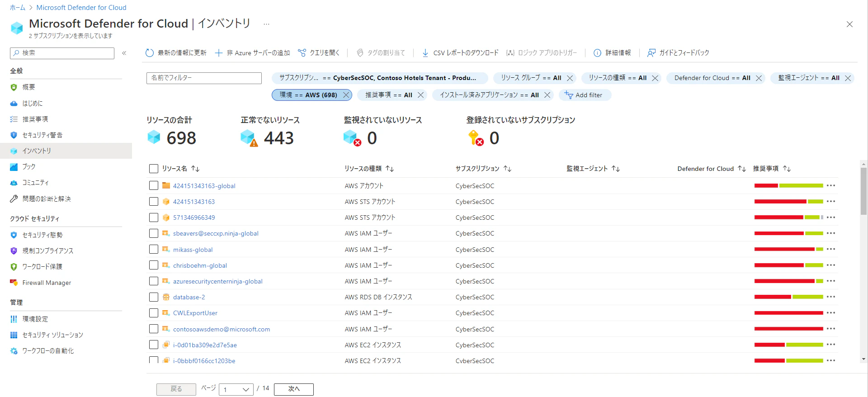Click the 問題の診断と解決 wrench icon
Viewport: 868px width, 397px height.
click(14, 199)
